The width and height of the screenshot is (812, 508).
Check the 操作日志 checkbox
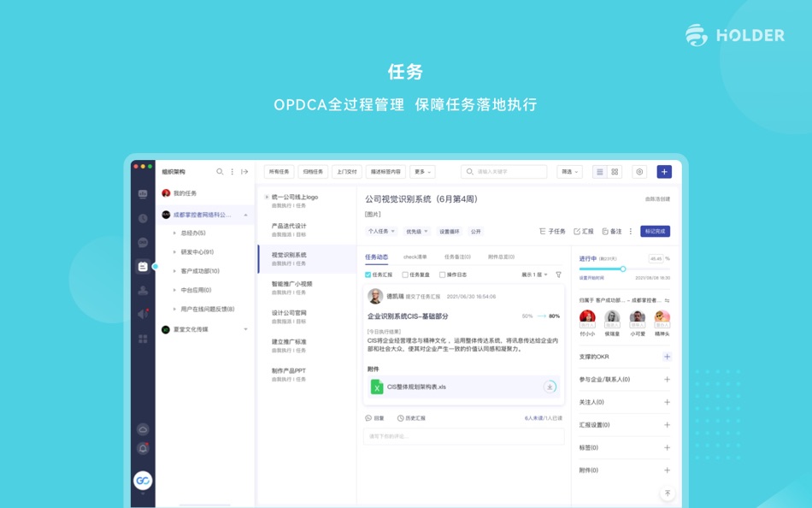pyautogui.click(x=442, y=275)
